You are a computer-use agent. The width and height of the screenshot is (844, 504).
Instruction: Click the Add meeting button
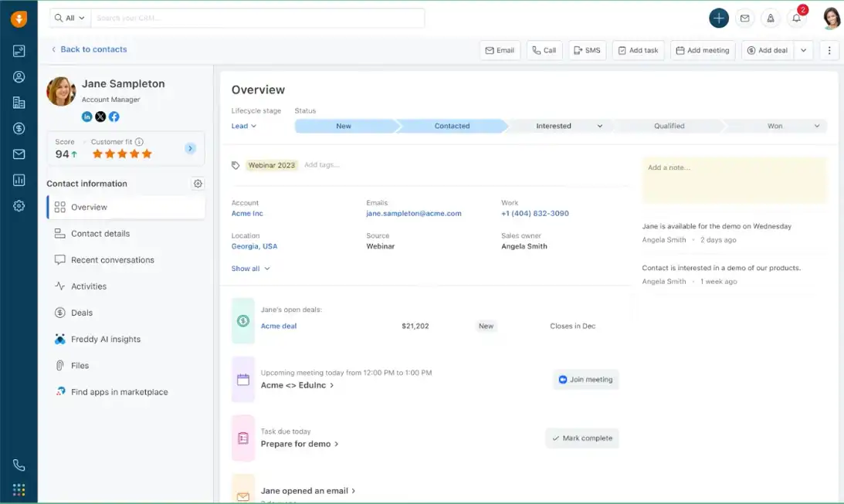click(x=703, y=50)
